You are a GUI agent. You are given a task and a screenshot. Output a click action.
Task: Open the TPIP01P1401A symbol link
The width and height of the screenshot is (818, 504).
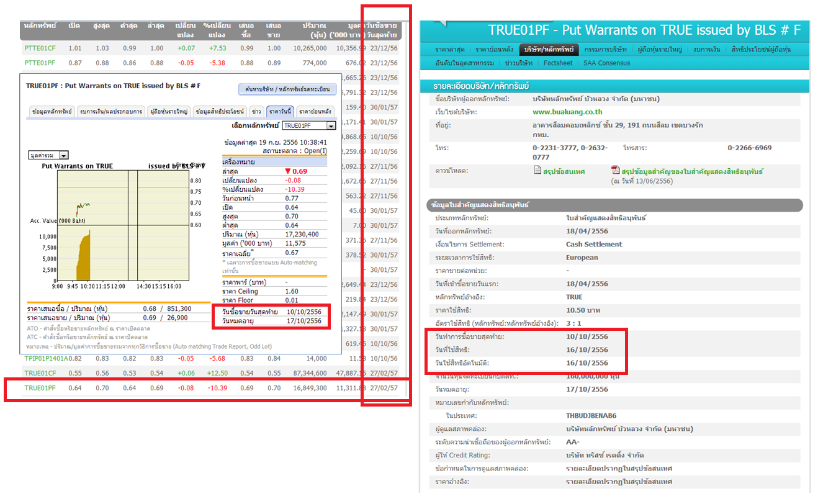coord(46,358)
